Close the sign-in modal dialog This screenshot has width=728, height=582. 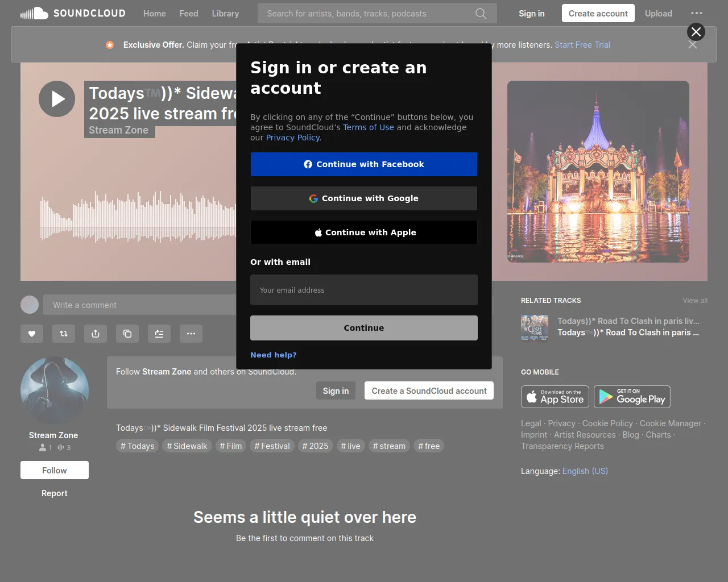[x=696, y=32]
